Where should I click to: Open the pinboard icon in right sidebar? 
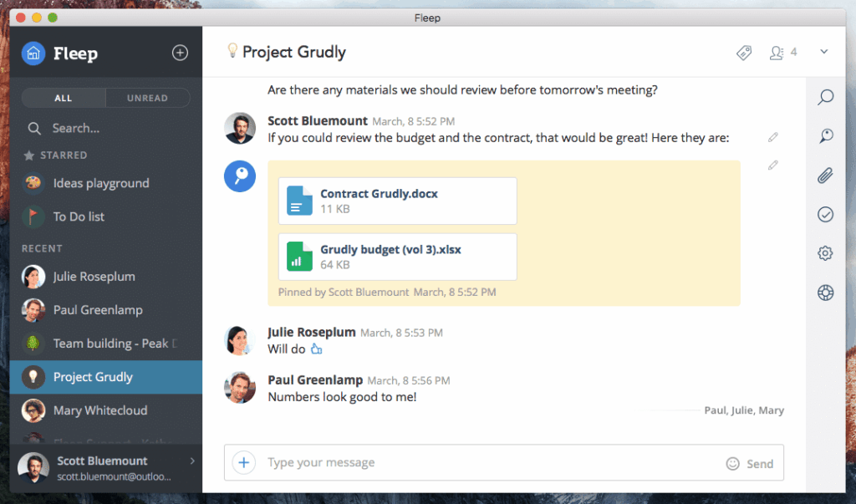coord(825,136)
